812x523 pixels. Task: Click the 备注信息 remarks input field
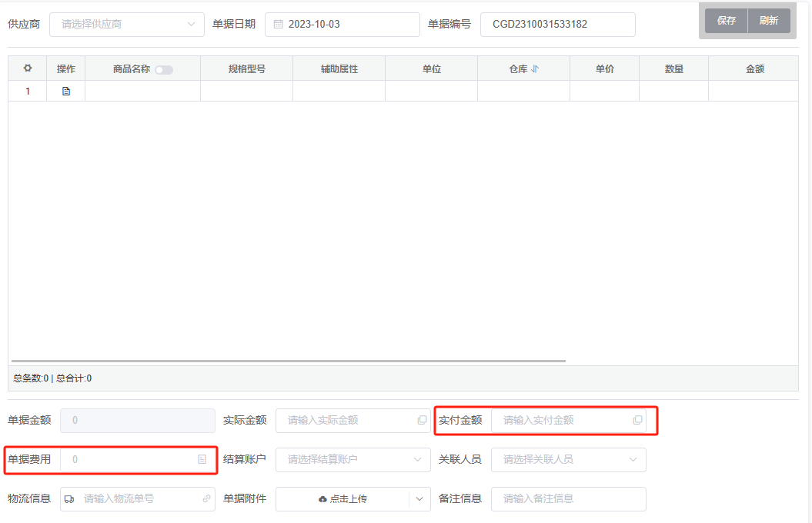[568, 499]
